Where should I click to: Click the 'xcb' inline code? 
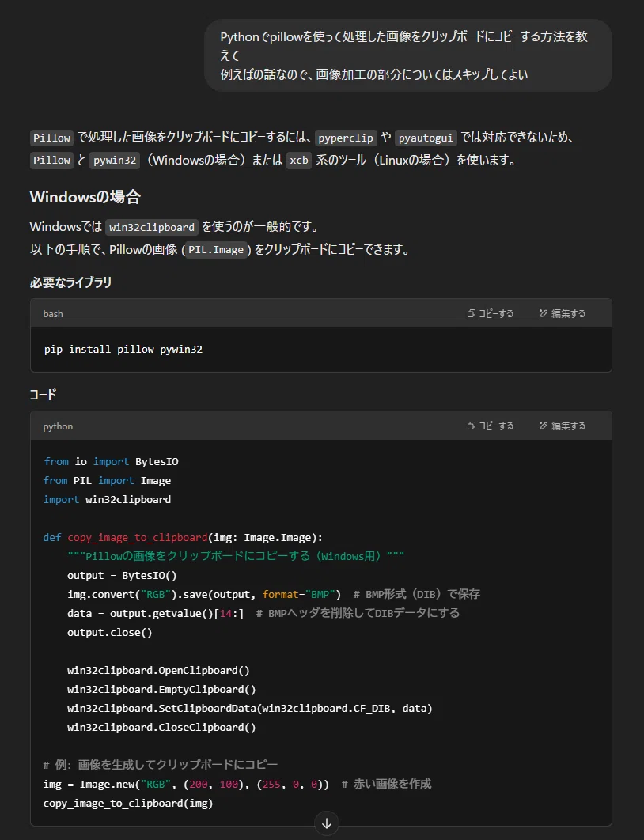coord(299,161)
